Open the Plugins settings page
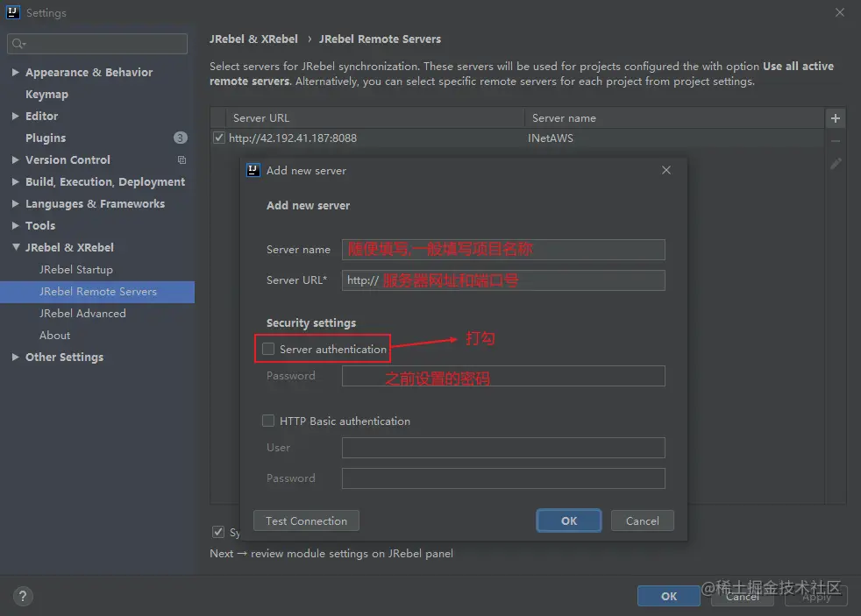The image size is (861, 616). 46,138
